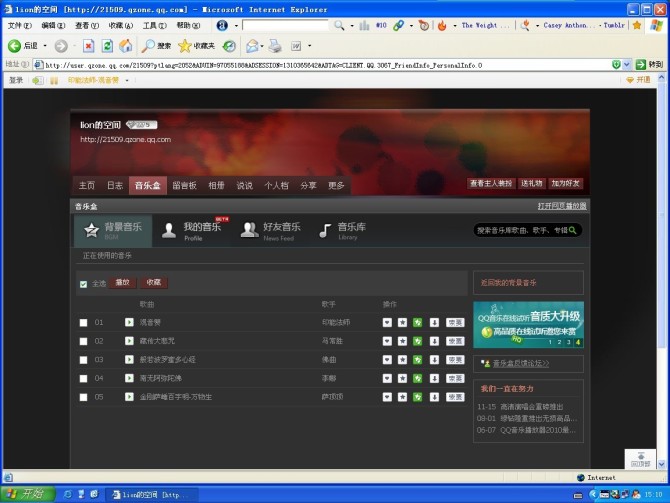Play song 01 with its green play icon
This screenshot has width=670, height=503.
click(x=129, y=322)
